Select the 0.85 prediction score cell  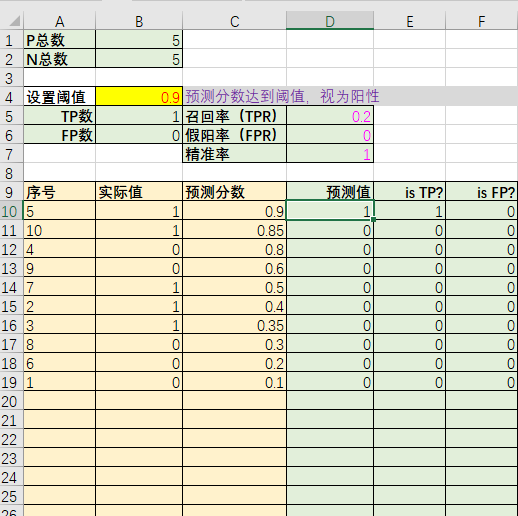pos(234,230)
